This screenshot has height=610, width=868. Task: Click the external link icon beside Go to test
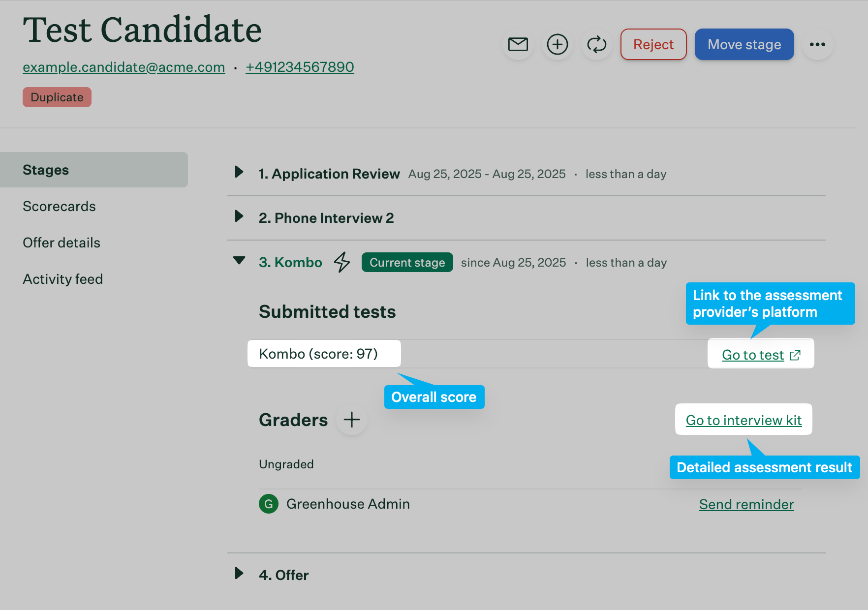795,355
